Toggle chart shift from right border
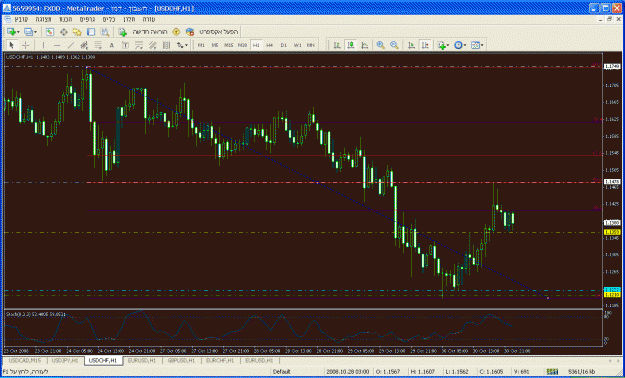 pyautogui.click(x=425, y=45)
